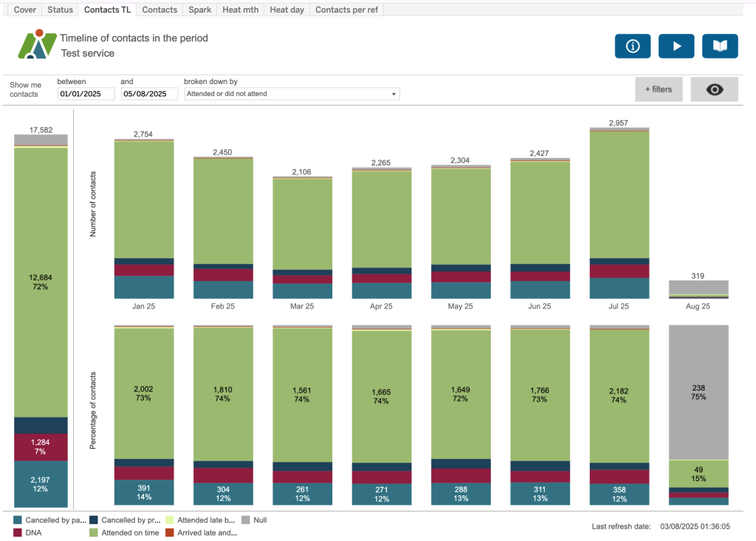Go to the Contacts per ref tab

coord(346,10)
